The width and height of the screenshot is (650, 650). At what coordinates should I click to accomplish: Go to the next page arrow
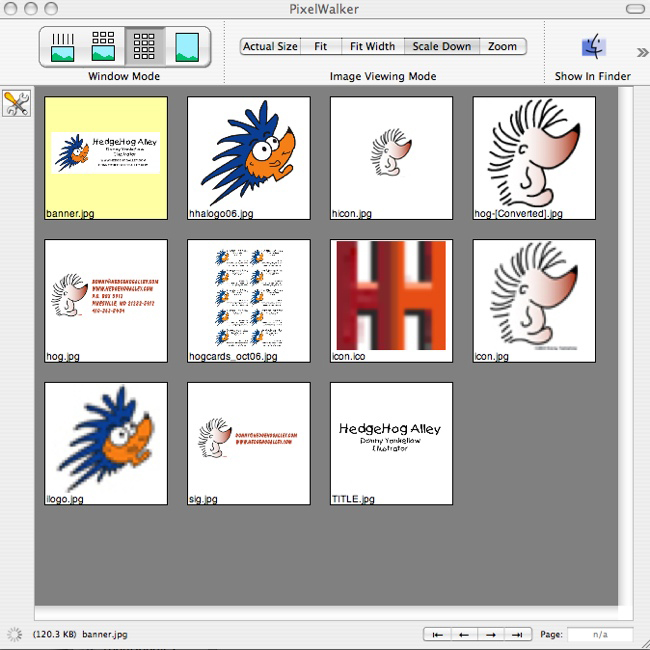pyautogui.click(x=490, y=634)
